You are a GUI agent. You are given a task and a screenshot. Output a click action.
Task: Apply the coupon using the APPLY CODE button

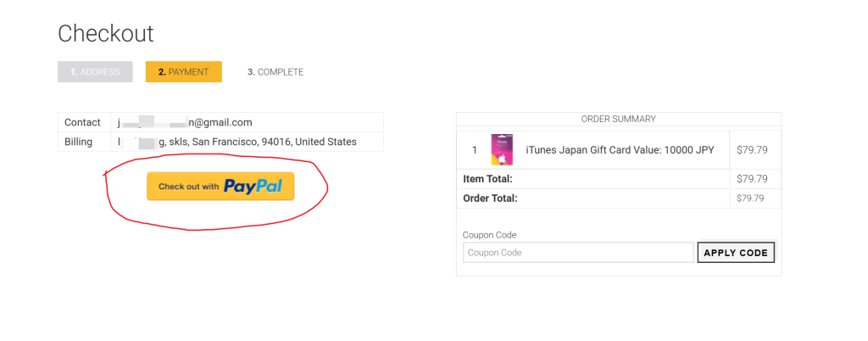[736, 253]
